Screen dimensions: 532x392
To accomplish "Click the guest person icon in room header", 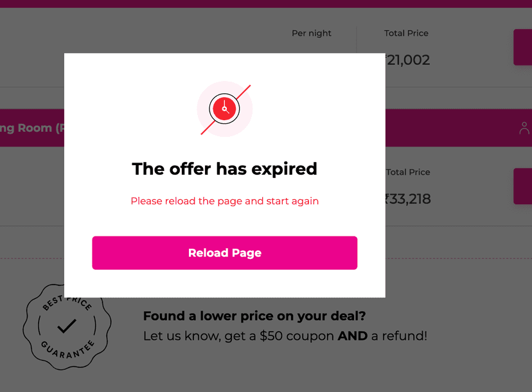I will click(x=524, y=129).
